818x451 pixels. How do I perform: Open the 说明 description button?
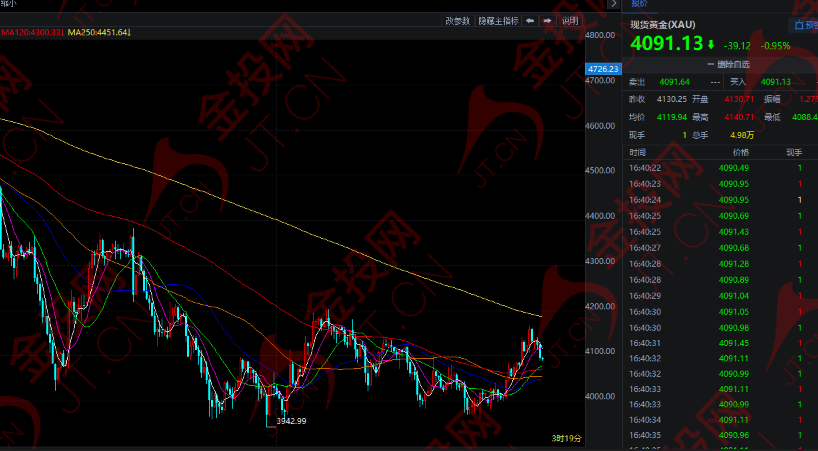click(x=569, y=21)
